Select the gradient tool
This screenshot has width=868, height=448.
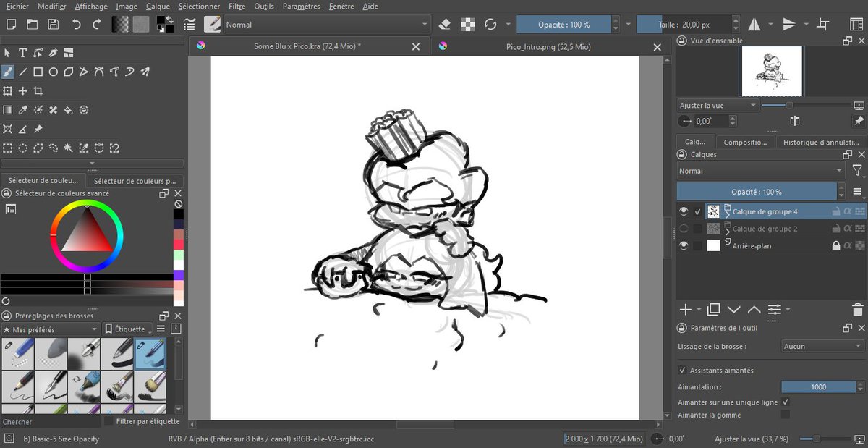coord(8,110)
